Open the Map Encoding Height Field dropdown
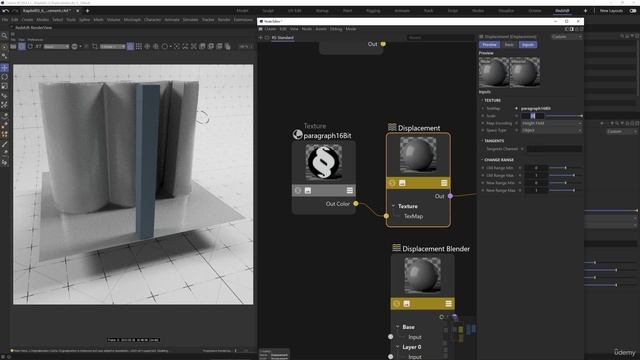This screenshot has height=360, width=640. (551, 123)
